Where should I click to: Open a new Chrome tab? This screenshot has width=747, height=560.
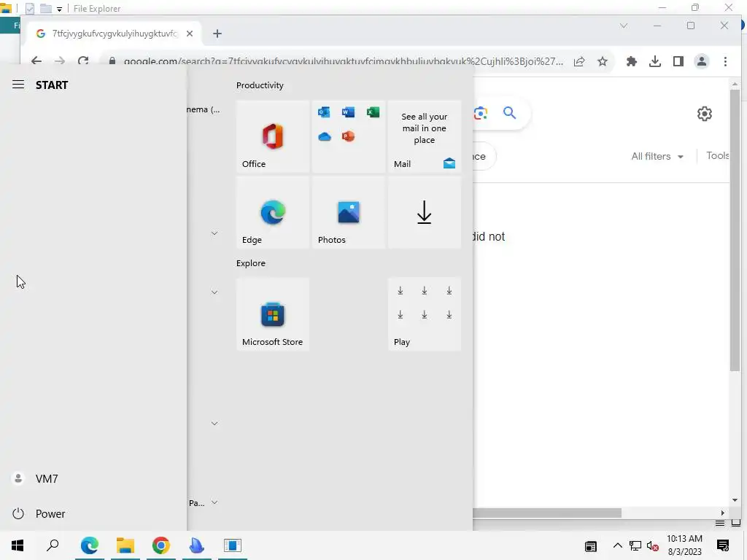[217, 34]
